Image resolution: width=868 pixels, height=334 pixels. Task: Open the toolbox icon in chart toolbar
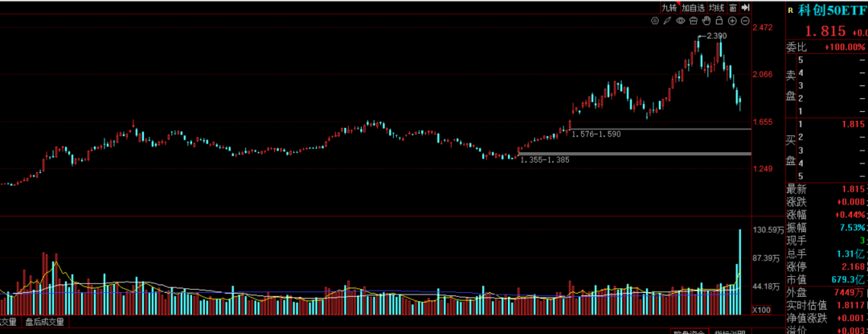(x=694, y=21)
